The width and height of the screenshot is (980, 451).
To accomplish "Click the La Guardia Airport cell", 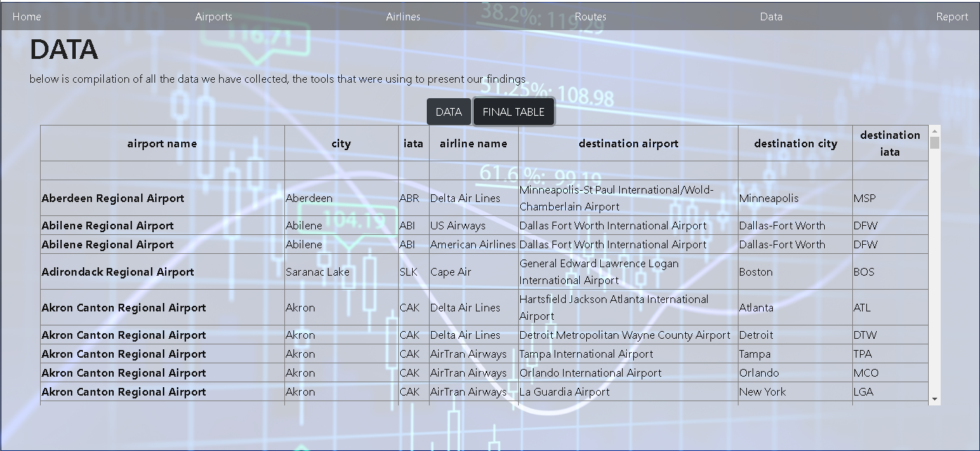I will pos(628,391).
